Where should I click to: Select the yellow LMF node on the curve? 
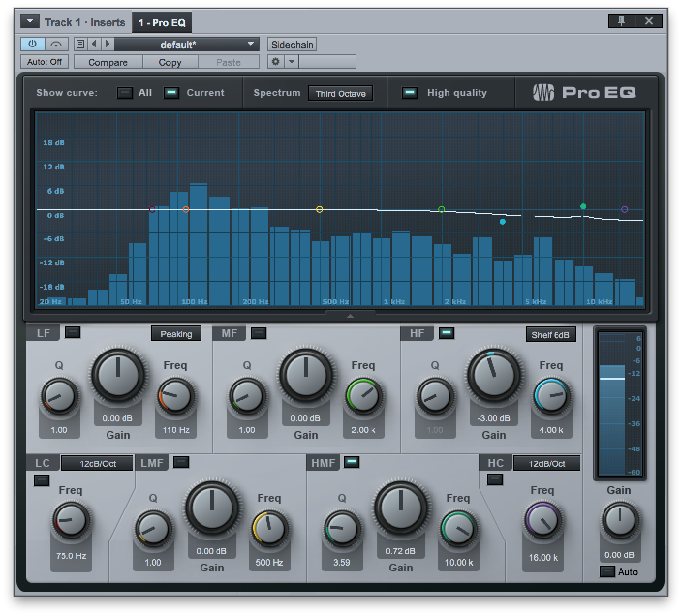(x=320, y=209)
